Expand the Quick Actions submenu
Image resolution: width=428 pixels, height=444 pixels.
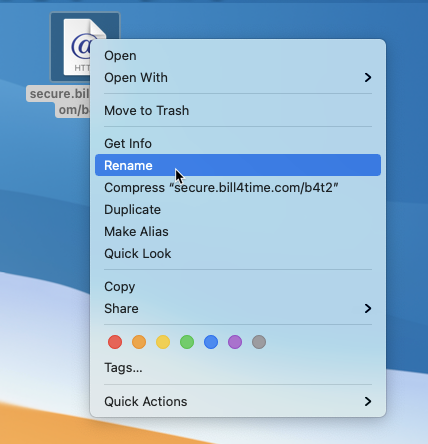tap(238, 402)
